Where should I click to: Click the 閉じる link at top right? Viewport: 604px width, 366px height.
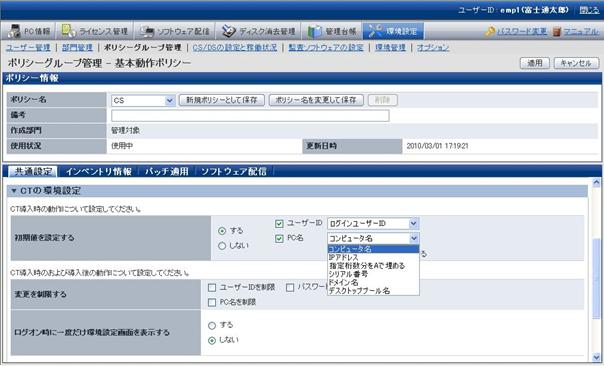(x=589, y=10)
